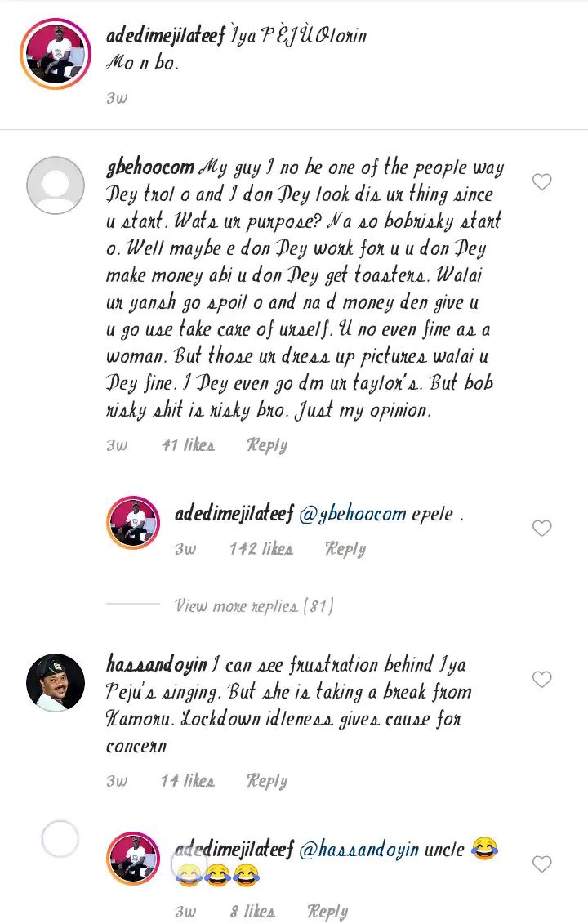Image resolution: width=588 pixels, height=924 pixels.
Task: Open gbehoocom's blank avatar
Action: click(56, 185)
